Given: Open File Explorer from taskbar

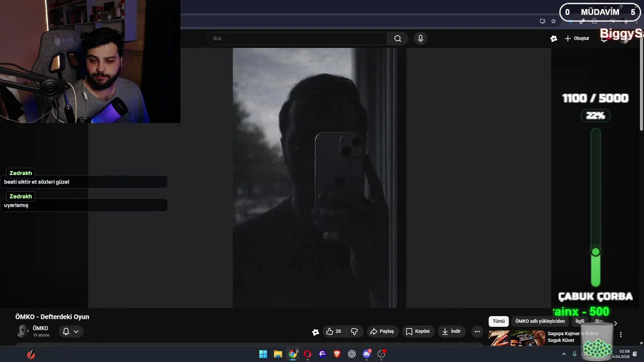Looking at the screenshot, I should coord(278,354).
